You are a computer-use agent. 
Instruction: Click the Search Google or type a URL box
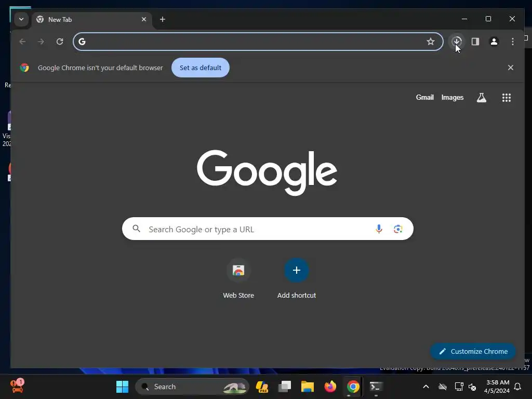pyautogui.click(x=268, y=229)
